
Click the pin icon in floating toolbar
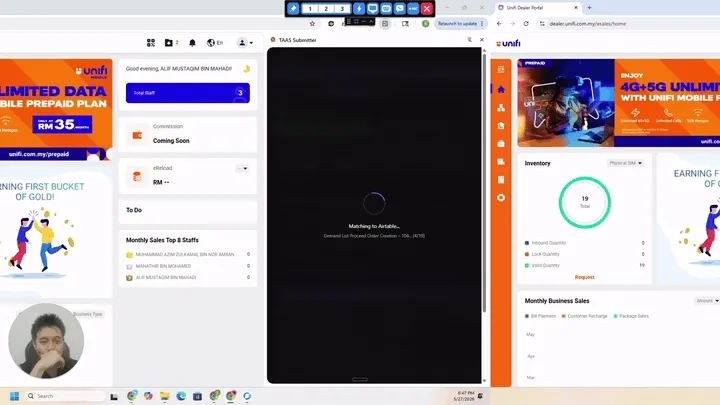point(293,8)
